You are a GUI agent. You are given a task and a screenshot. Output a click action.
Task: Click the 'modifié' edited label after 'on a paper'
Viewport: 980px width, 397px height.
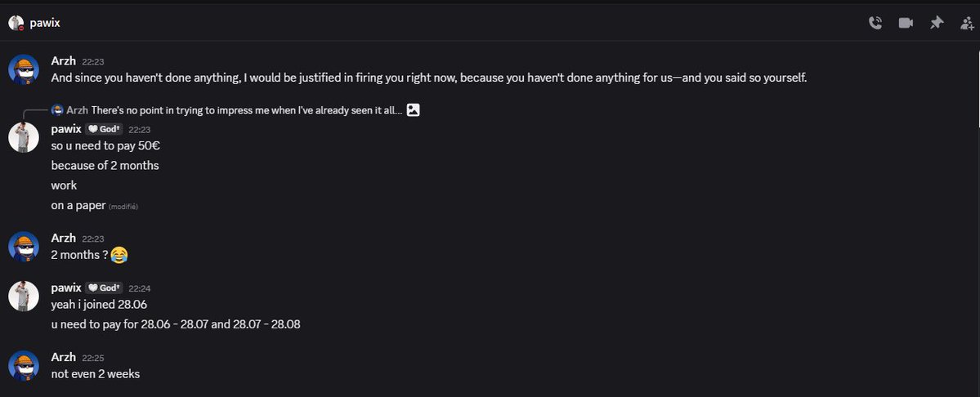tap(123, 207)
